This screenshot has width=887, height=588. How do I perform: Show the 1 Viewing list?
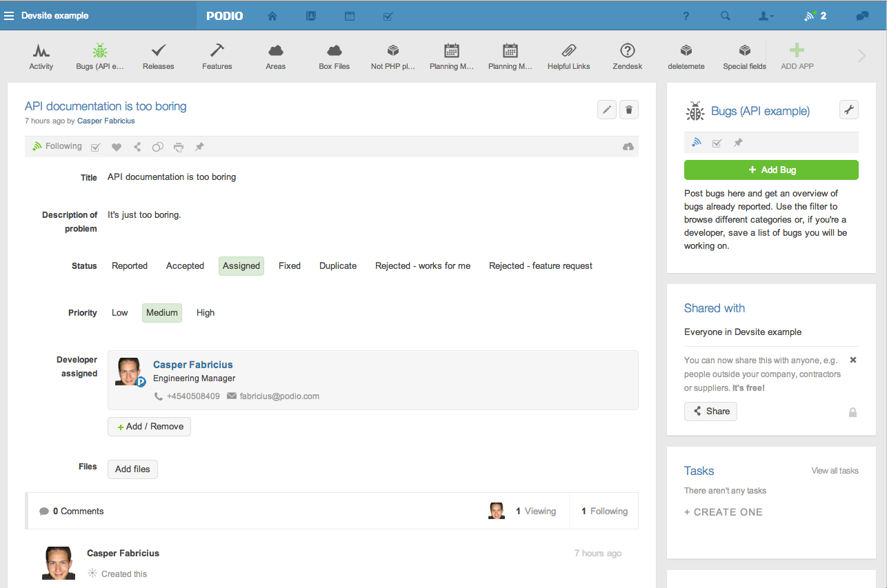point(536,511)
